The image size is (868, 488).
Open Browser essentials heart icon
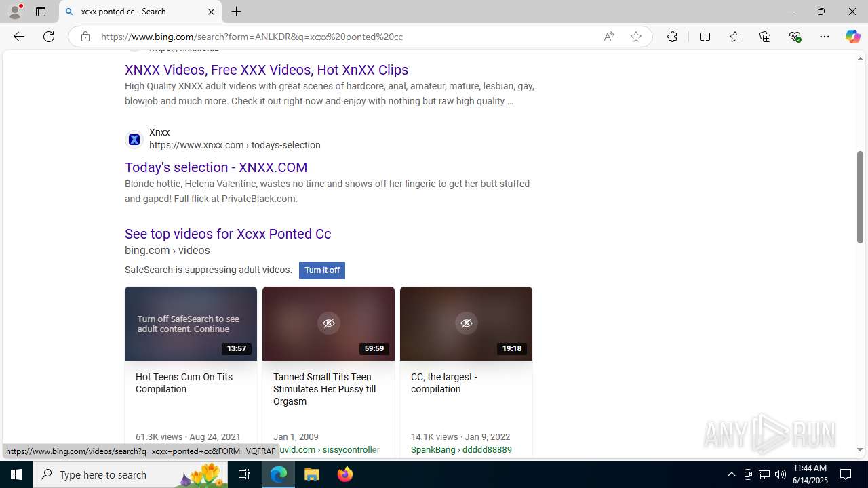(795, 37)
